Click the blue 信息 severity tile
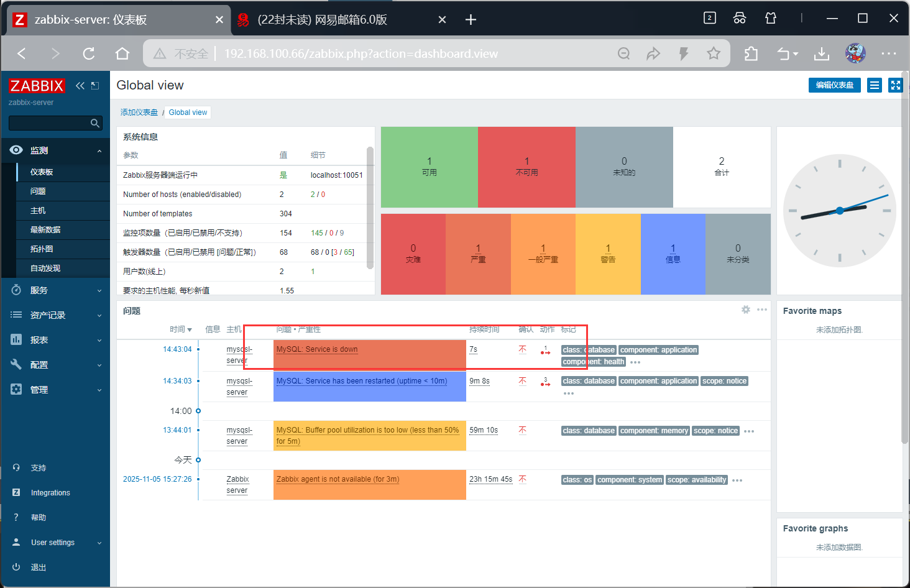 tap(673, 254)
